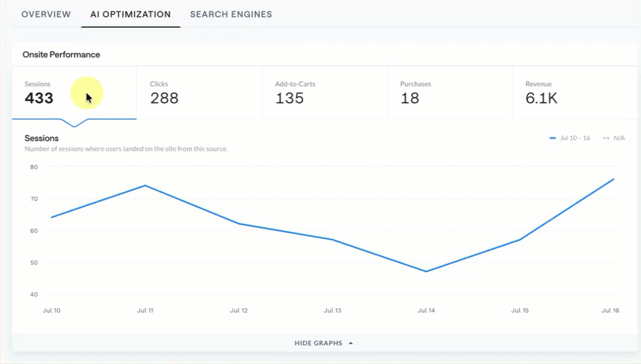Select the Revenue metric card
This screenshot has width=641, height=364.
[575, 93]
